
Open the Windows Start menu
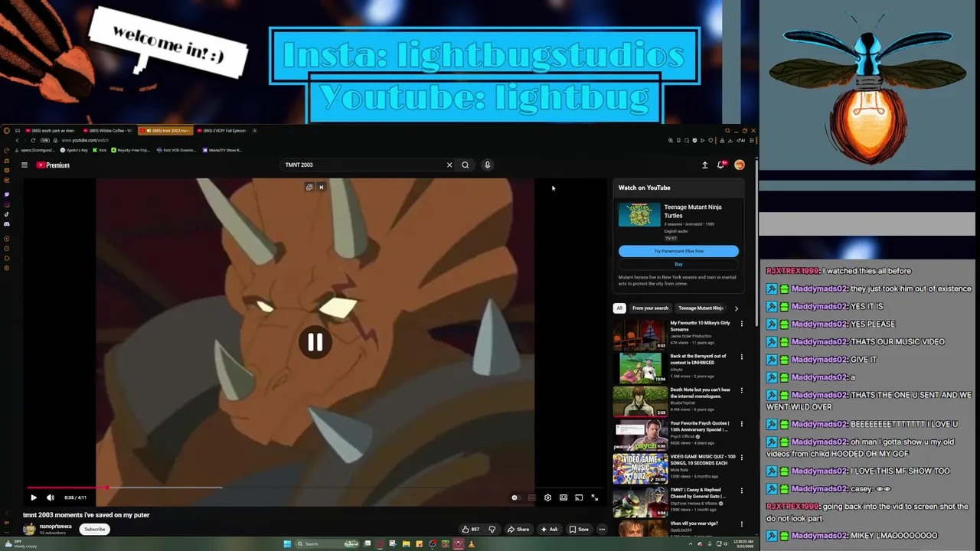coord(287,544)
